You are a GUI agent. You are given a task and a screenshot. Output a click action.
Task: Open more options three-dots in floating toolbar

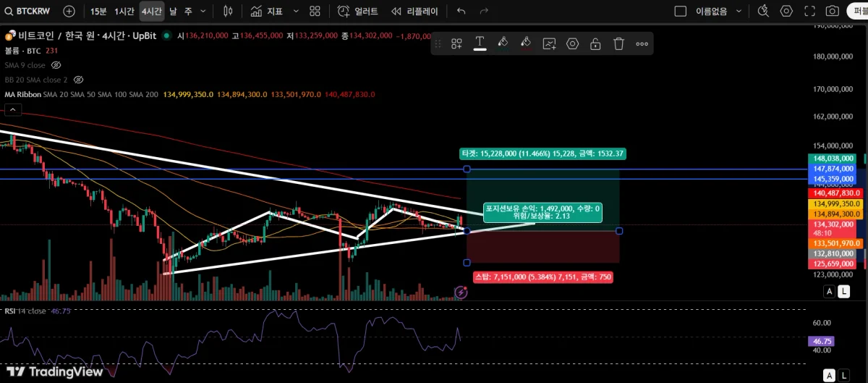642,43
